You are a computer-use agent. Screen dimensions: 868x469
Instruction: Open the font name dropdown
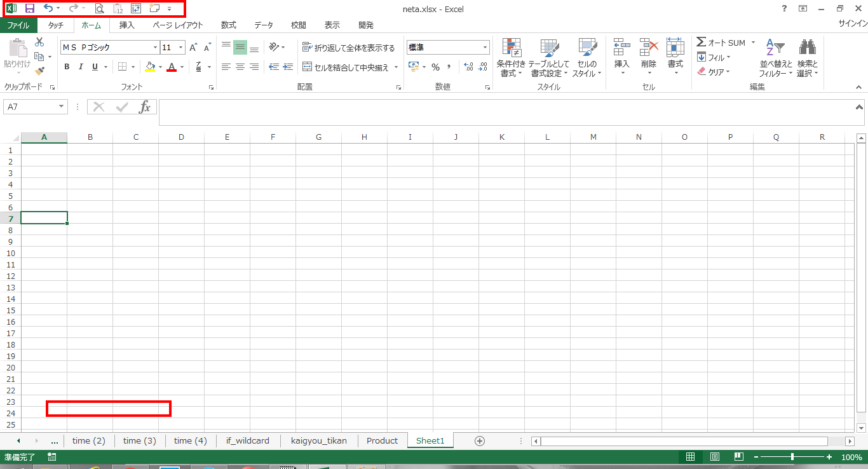click(155, 47)
